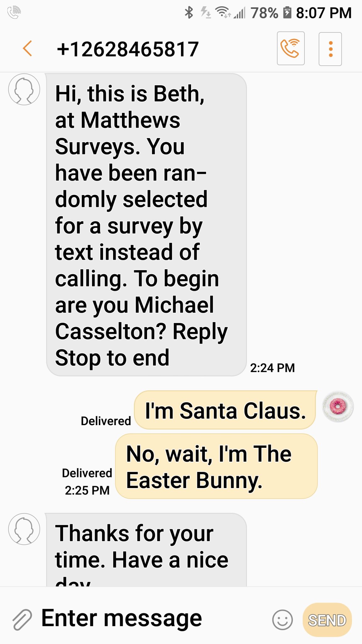Select the 'I'm Santa Claus.' message bubble

click(x=225, y=410)
